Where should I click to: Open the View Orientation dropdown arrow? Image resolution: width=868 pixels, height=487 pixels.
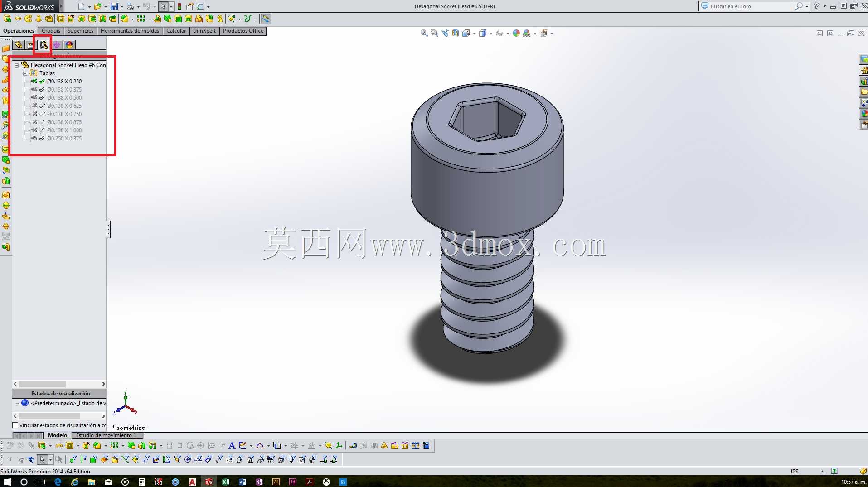[x=474, y=34]
